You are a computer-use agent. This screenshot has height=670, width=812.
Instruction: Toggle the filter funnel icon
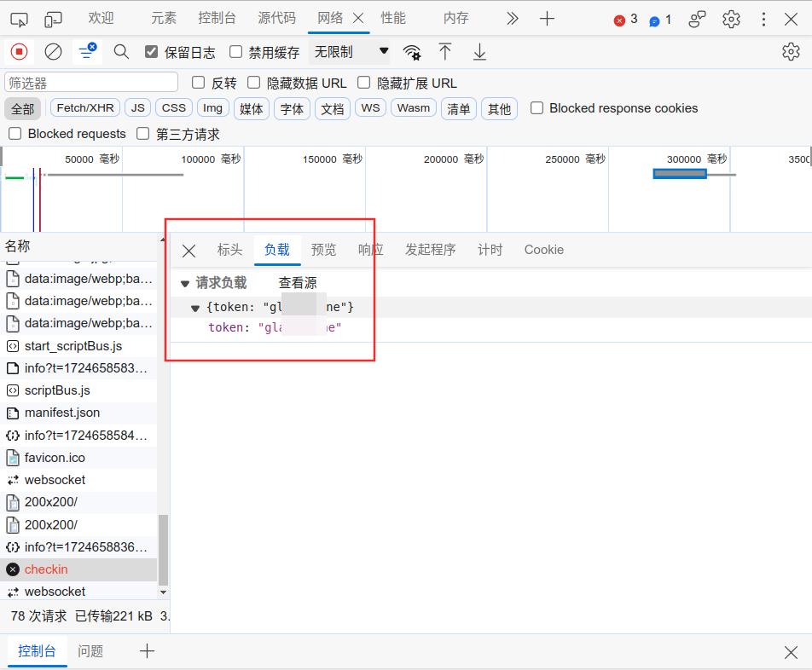coord(86,52)
